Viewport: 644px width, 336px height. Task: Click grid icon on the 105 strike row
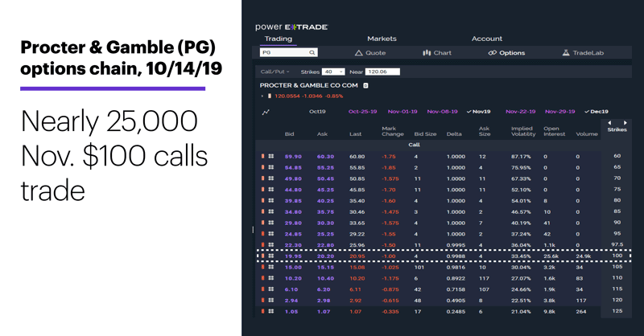tap(271, 267)
